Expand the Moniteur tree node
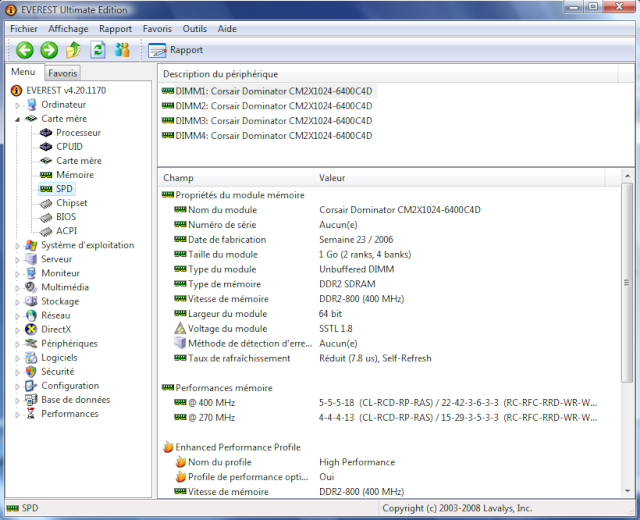 coord(17,274)
